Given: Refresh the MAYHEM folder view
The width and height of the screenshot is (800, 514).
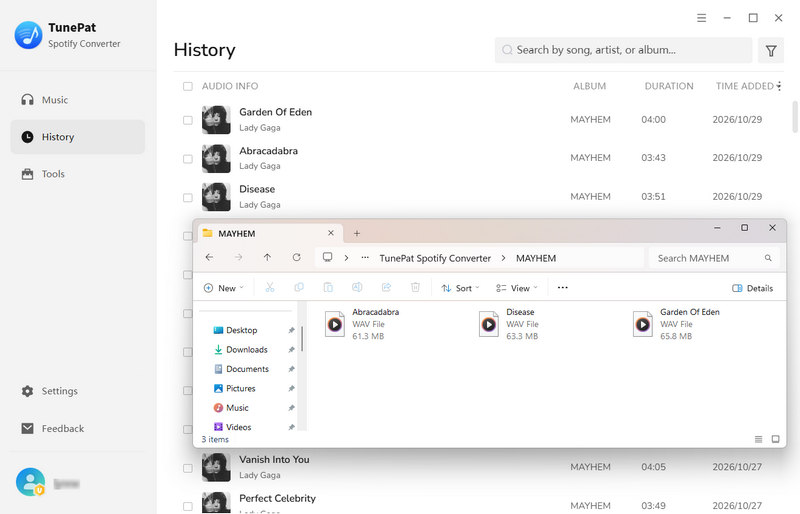Looking at the screenshot, I should (x=296, y=257).
